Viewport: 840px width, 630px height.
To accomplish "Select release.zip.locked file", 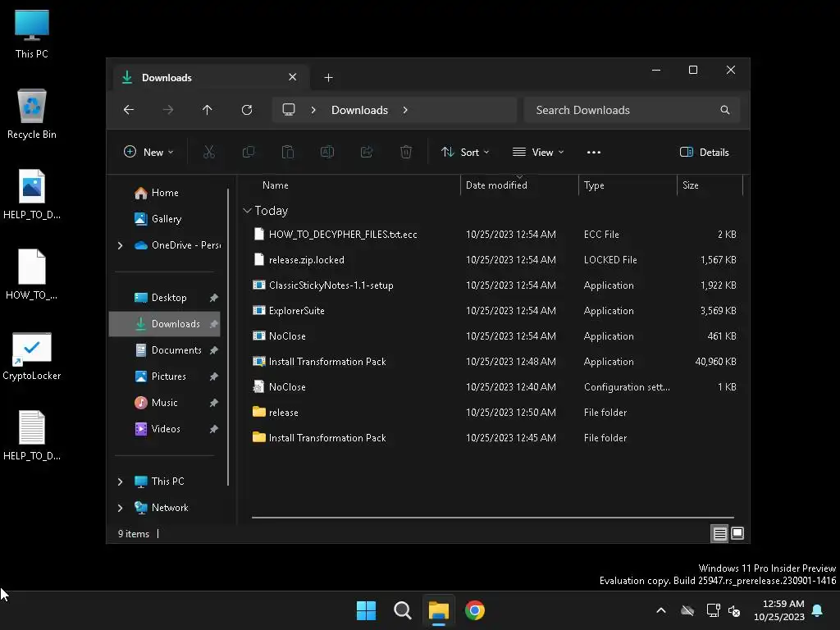I will [x=493, y=260].
